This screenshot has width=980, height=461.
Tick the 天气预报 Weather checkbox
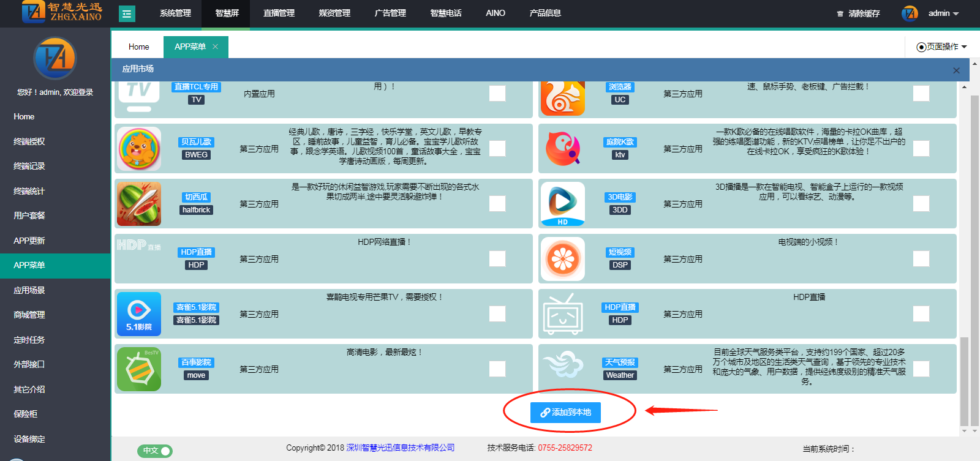[x=921, y=369]
